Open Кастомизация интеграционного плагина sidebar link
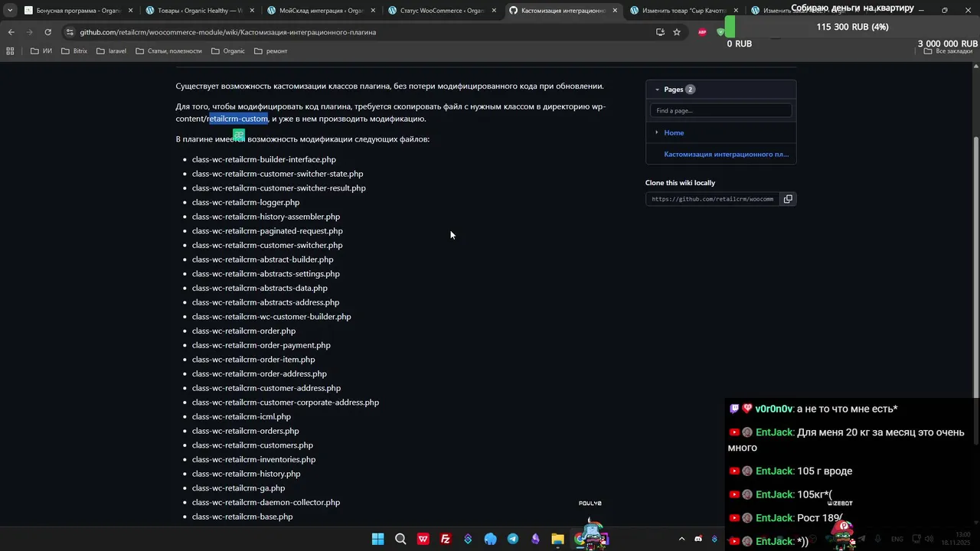This screenshot has height=551, width=980. [726, 155]
